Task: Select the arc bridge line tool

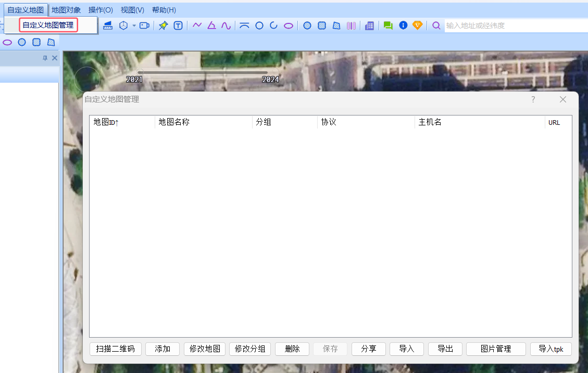Action: pos(244,25)
